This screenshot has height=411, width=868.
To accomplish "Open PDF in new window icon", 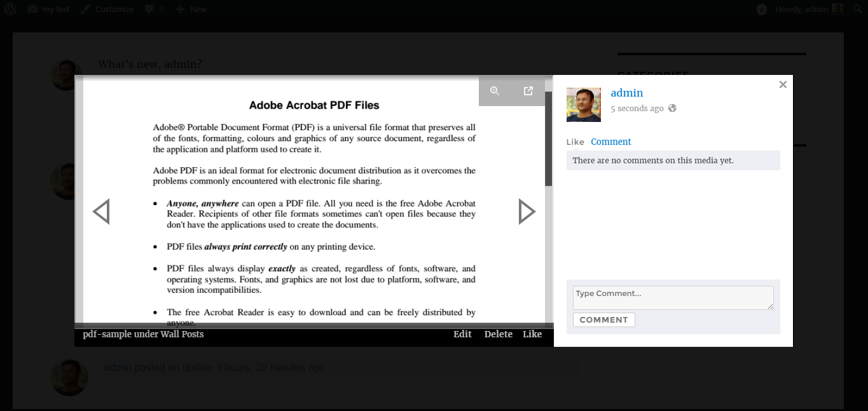I will coord(528,91).
